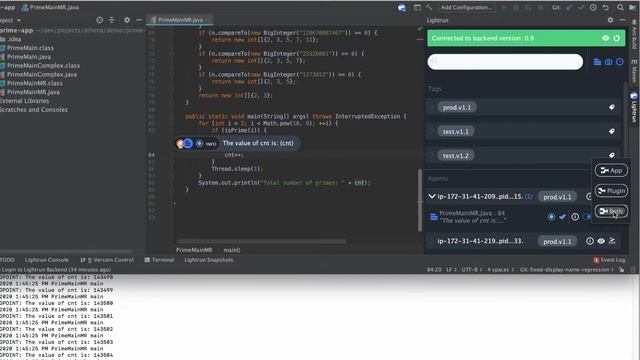Click the editor horizontal scrollbar
Image resolution: width=640 pixels, height=360 pixels.
coord(261,241)
